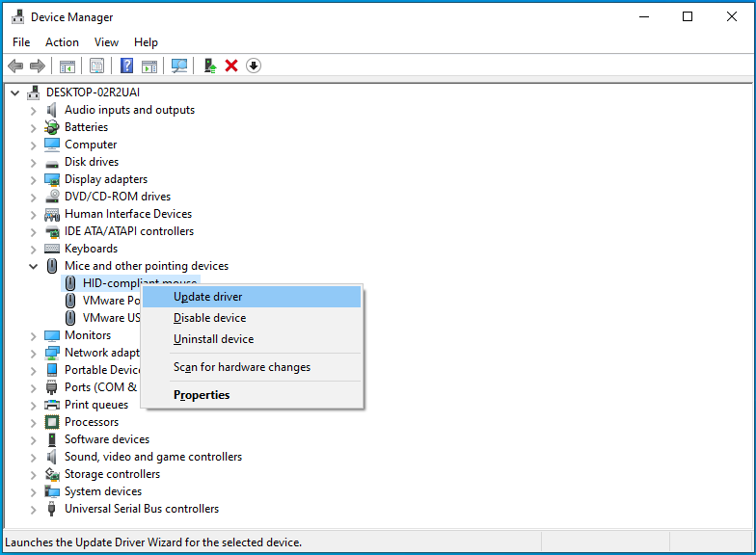Choose Uninstall device from context menu

tap(252, 339)
